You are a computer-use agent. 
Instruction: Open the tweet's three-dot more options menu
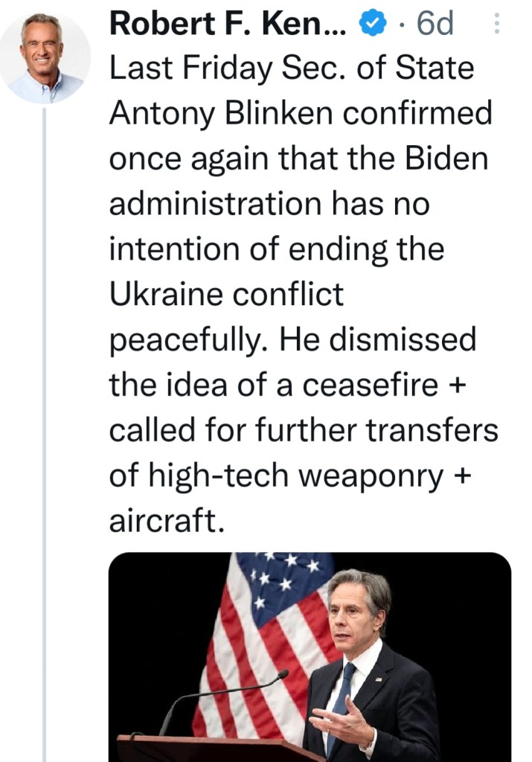[498, 26]
